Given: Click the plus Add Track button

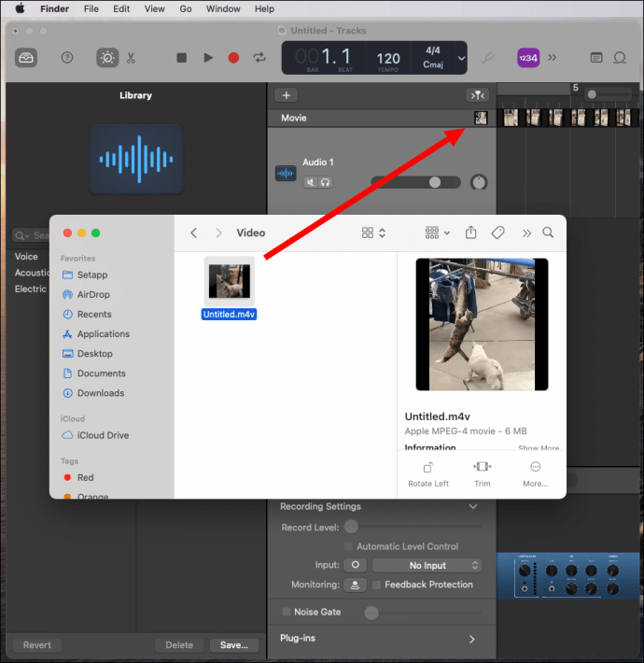Looking at the screenshot, I should click(287, 95).
